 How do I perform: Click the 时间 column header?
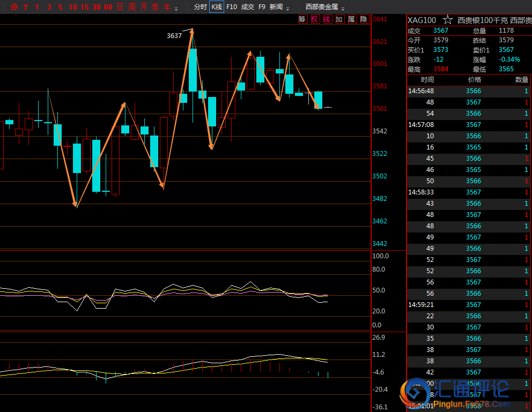point(427,80)
